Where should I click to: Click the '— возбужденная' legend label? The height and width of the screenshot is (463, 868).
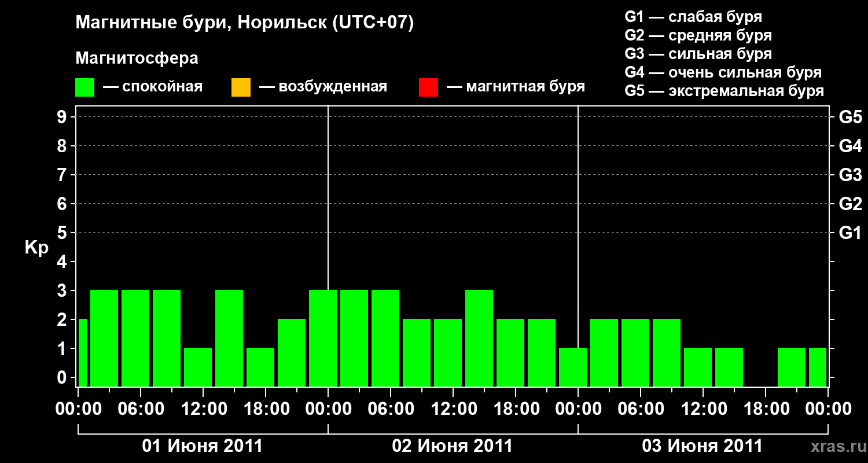coord(323,87)
